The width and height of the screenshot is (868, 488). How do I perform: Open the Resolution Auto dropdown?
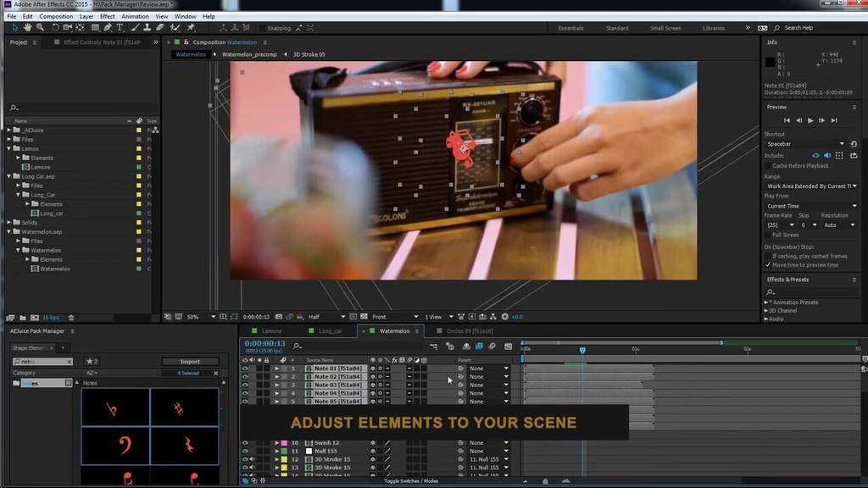pyautogui.click(x=838, y=225)
